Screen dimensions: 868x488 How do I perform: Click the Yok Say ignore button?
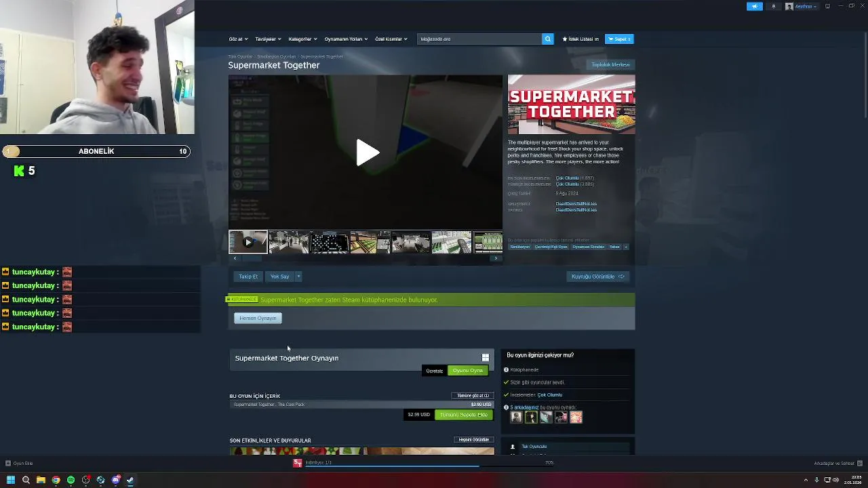pos(279,277)
